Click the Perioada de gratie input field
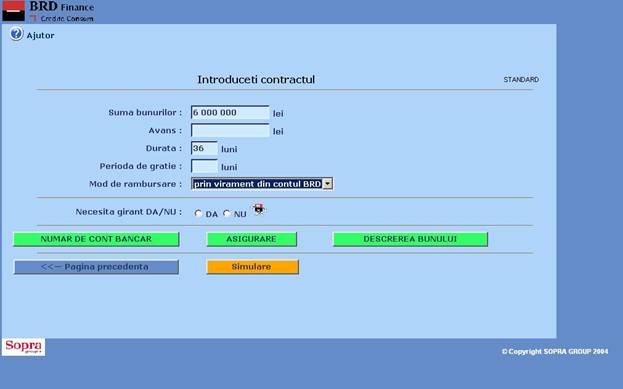The width and height of the screenshot is (623, 389). [x=204, y=166]
